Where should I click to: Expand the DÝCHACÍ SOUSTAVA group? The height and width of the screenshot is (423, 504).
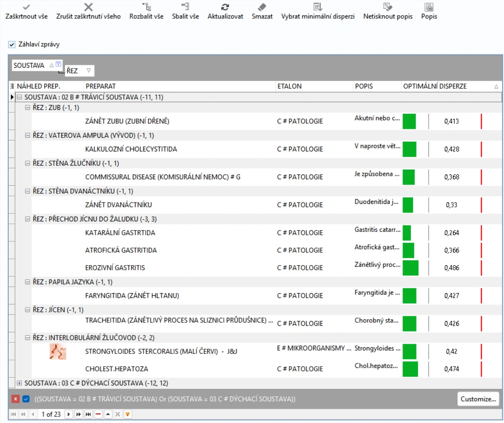coord(19,383)
